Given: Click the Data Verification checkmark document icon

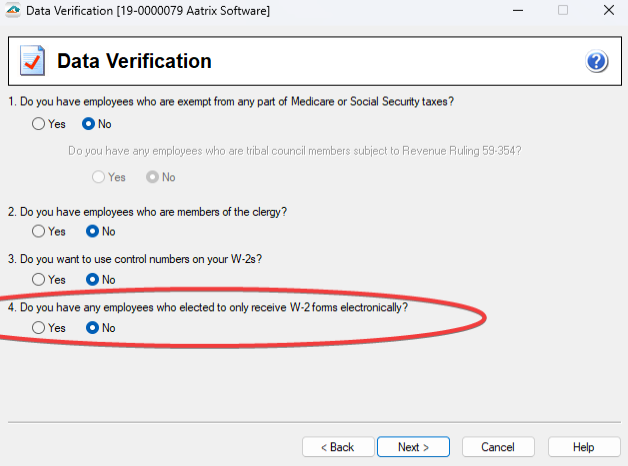Looking at the screenshot, I should point(31,62).
